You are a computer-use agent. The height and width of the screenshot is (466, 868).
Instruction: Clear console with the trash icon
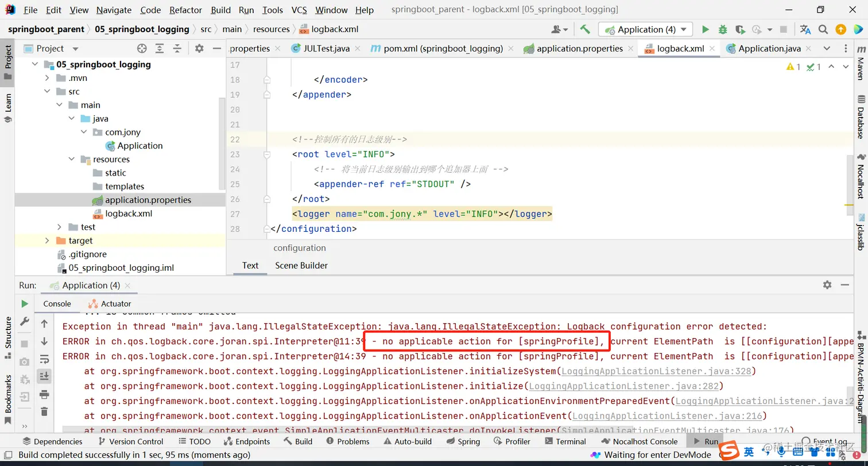click(44, 411)
